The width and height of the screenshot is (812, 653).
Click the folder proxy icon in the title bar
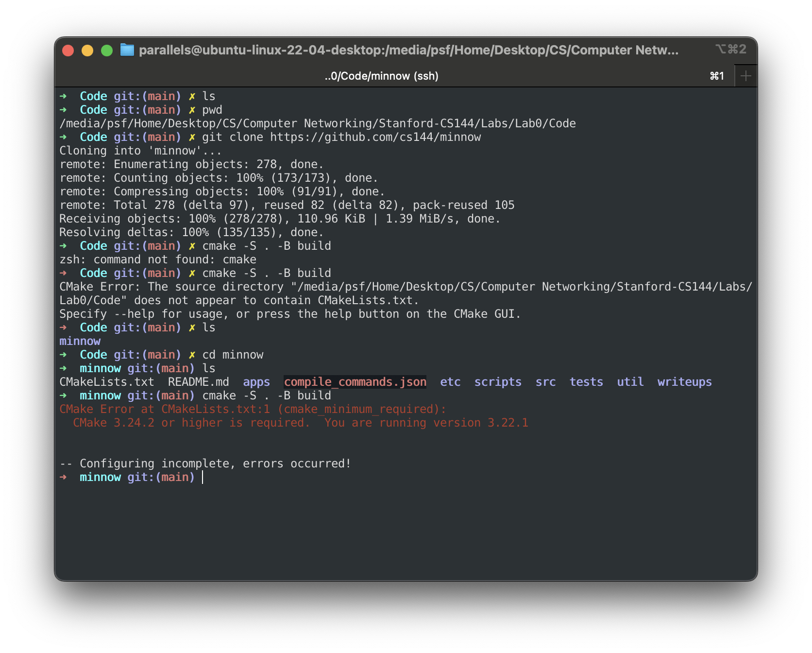pos(127,49)
